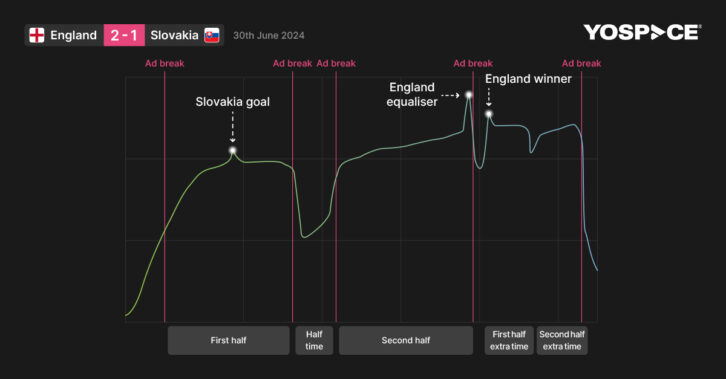Click the last Ad break label
Viewport: 726px width, 379px height.
[582, 63]
